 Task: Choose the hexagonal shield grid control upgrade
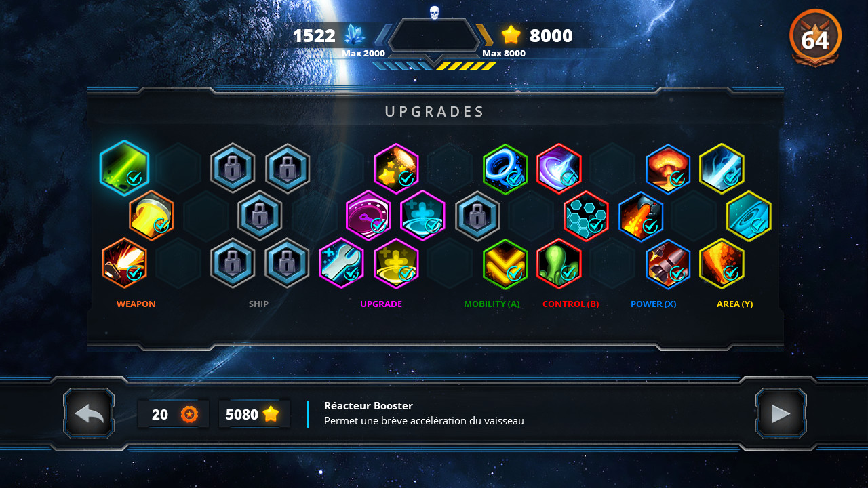tap(586, 216)
